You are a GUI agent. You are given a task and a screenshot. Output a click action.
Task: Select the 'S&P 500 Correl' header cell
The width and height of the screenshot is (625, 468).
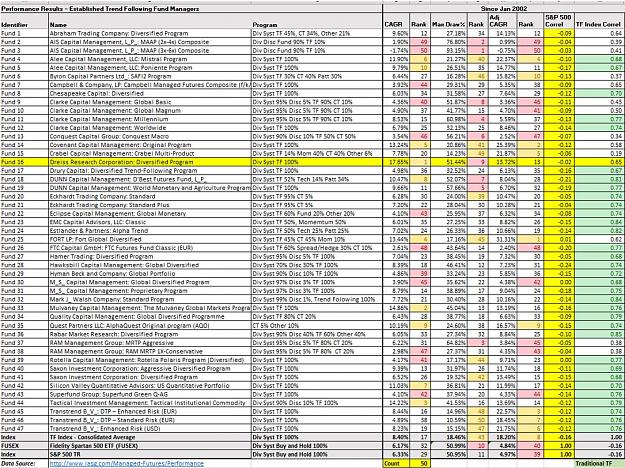559,21
